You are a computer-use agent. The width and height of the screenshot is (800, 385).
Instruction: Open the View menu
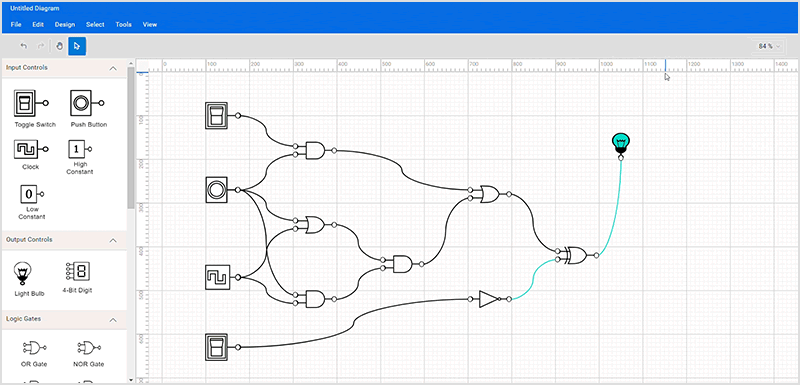[149, 24]
